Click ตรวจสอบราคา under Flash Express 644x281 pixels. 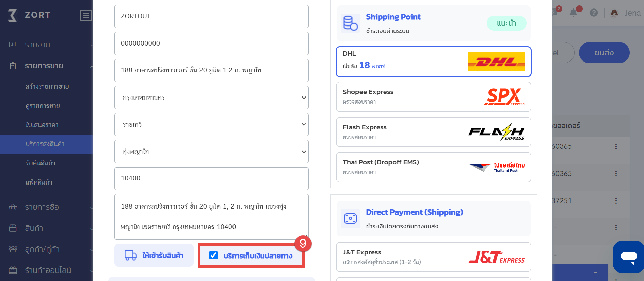click(359, 137)
